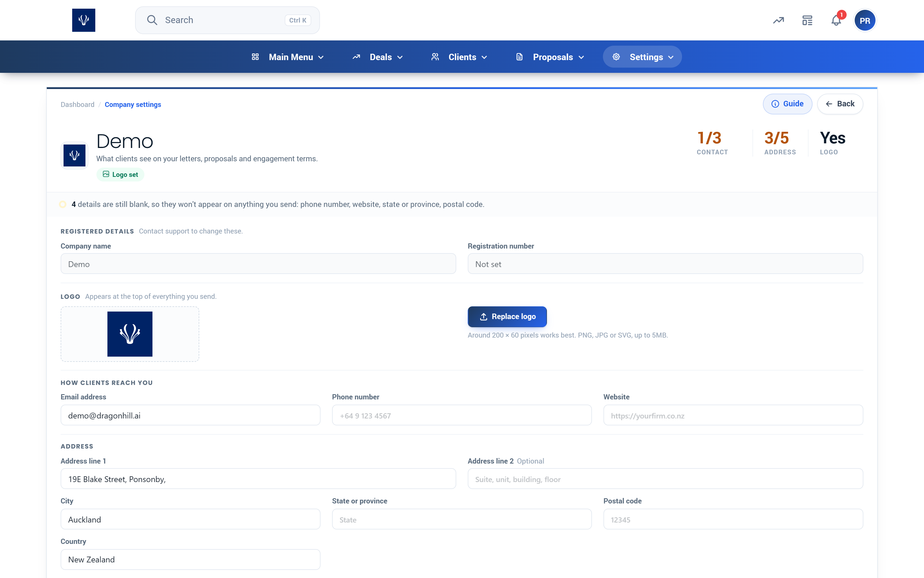Click the Address line 1 field

tap(258, 479)
